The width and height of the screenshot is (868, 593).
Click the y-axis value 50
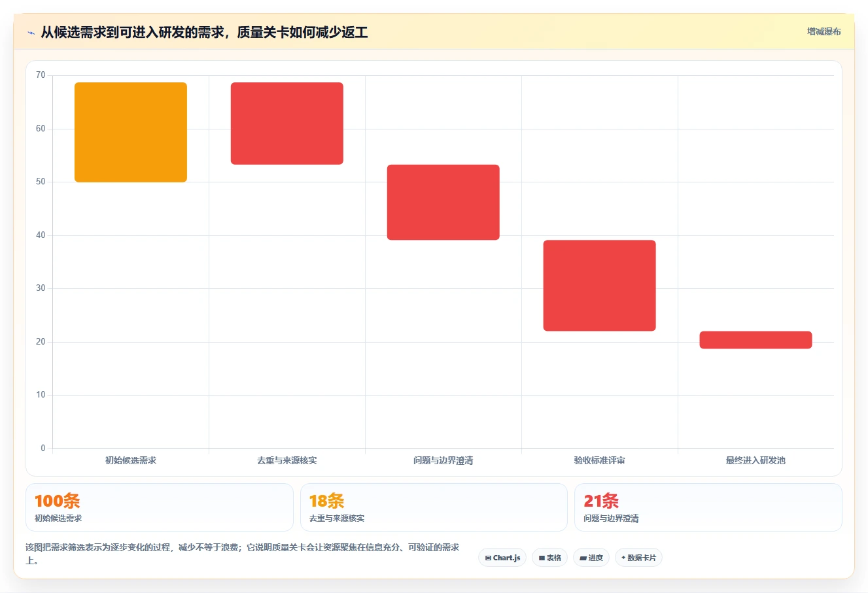[x=41, y=182]
